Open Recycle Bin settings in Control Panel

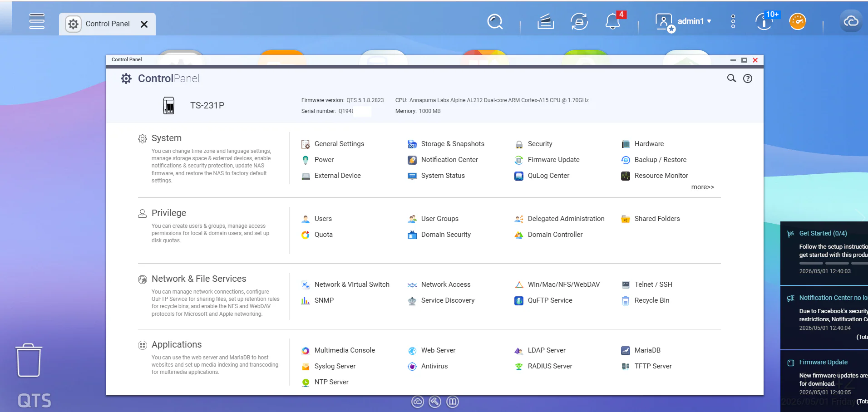pos(645,300)
